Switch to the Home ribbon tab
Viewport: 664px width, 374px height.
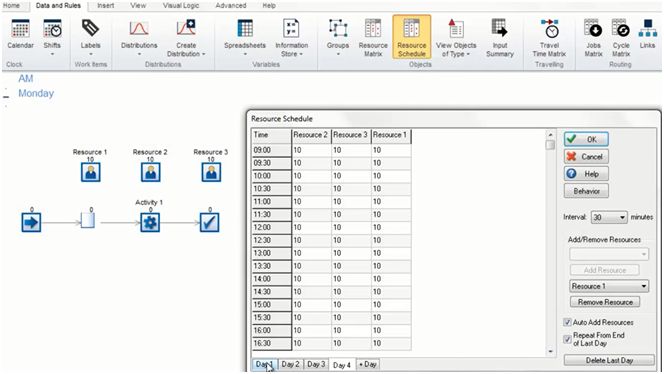[x=11, y=6]
